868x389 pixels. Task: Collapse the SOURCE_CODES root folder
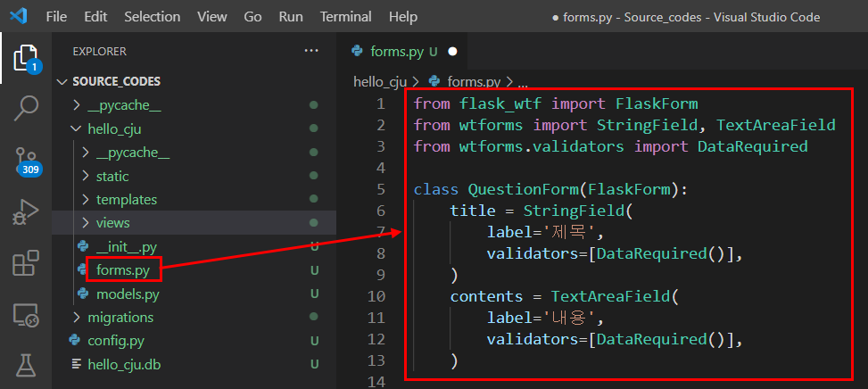[x=62, y=82]
